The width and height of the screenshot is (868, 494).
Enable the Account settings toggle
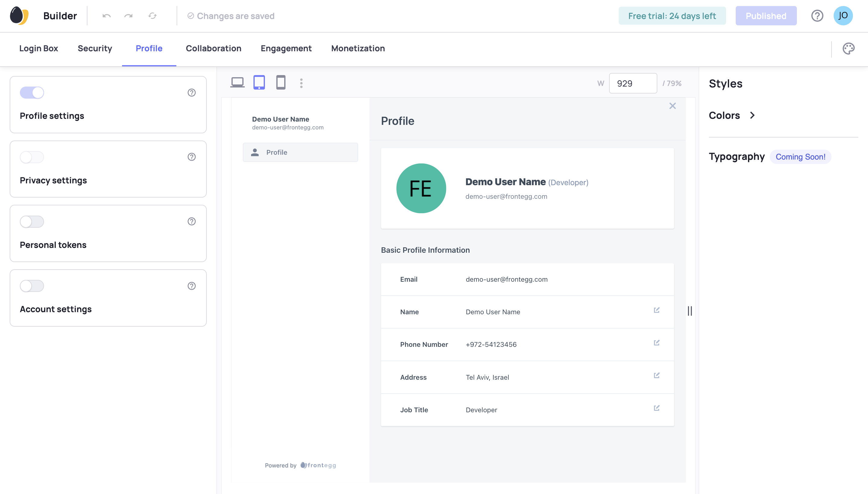pyautogui.click(x=32, y=286)
